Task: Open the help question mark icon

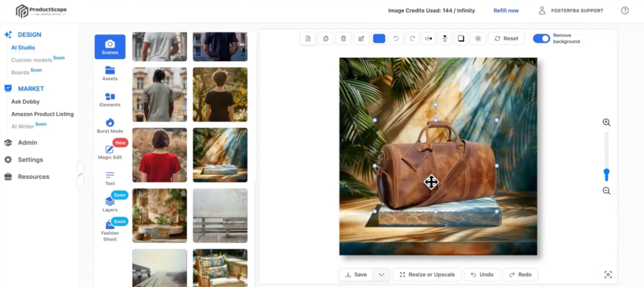Action: (x=625, y=11)
